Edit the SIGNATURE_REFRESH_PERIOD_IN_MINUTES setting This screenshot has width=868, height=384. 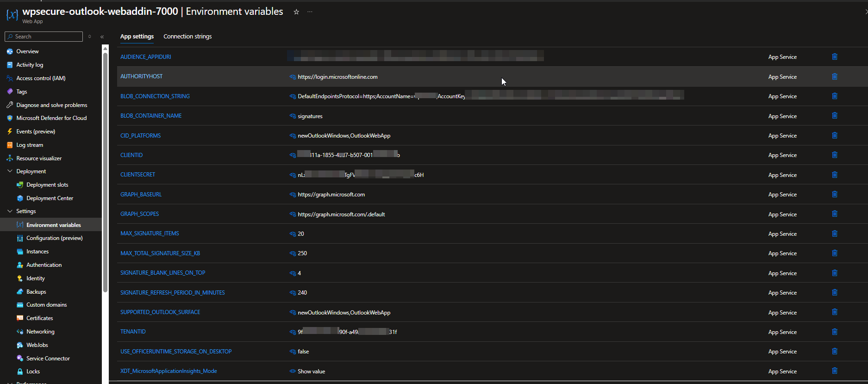[172, 293]
